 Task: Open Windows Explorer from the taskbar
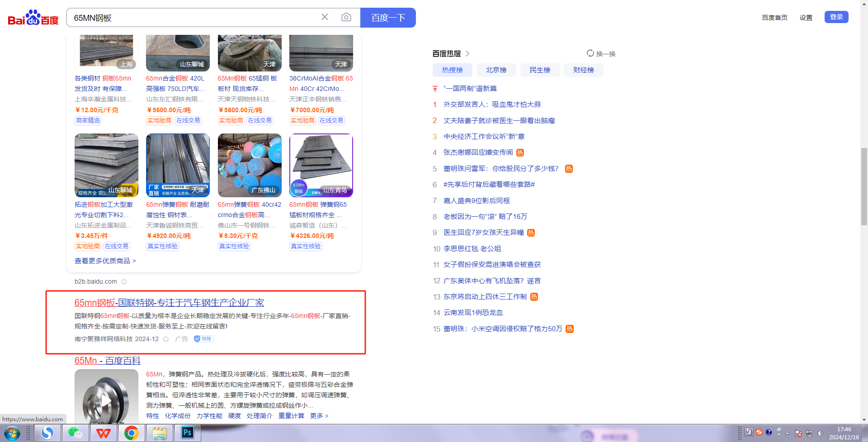click(x=159, y=433)
